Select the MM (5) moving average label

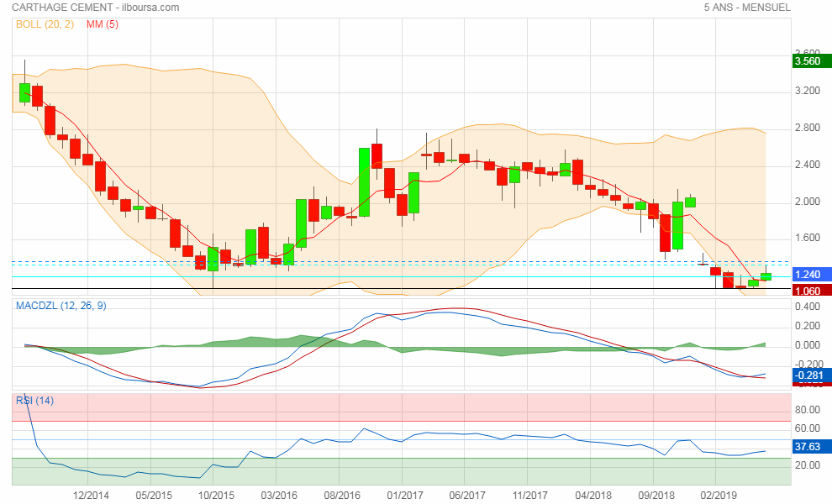coord(103,24)
